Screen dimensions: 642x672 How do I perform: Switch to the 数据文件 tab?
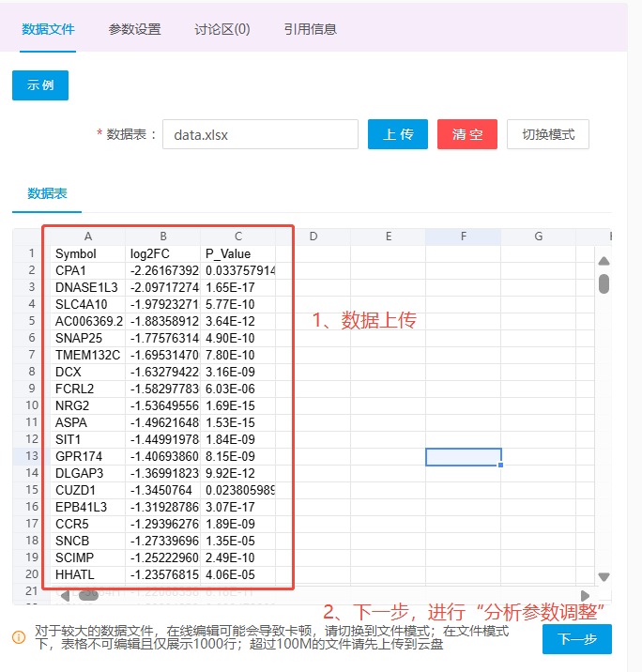48,29
